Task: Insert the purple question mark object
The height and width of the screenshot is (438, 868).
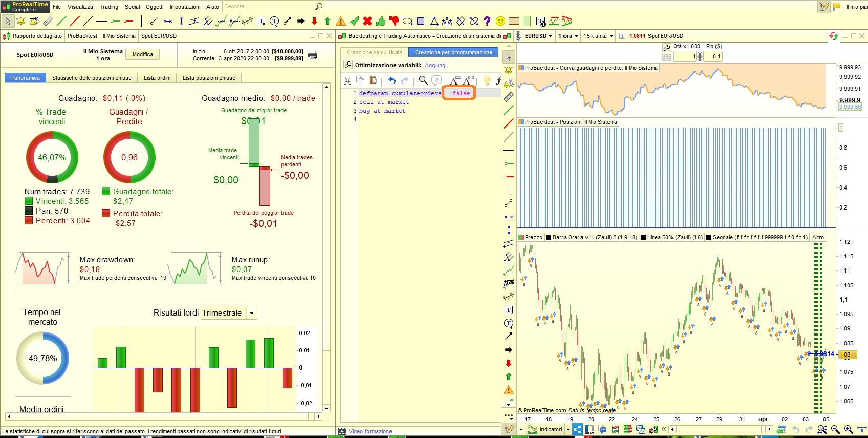Action: tap(487, 21)
